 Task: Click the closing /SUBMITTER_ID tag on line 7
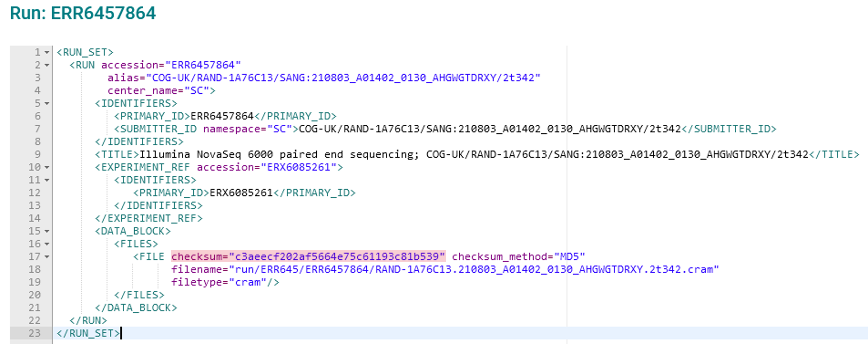[x=729, y=129]
